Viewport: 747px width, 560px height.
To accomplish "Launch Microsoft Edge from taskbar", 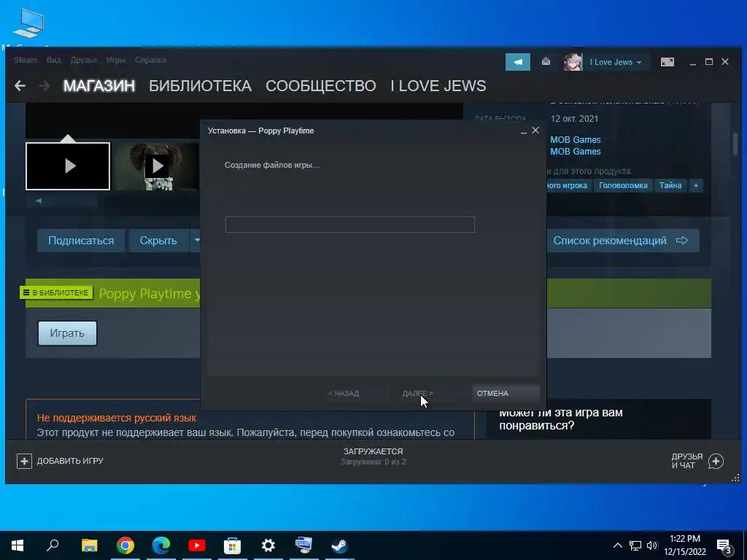I will pos(161,545).
